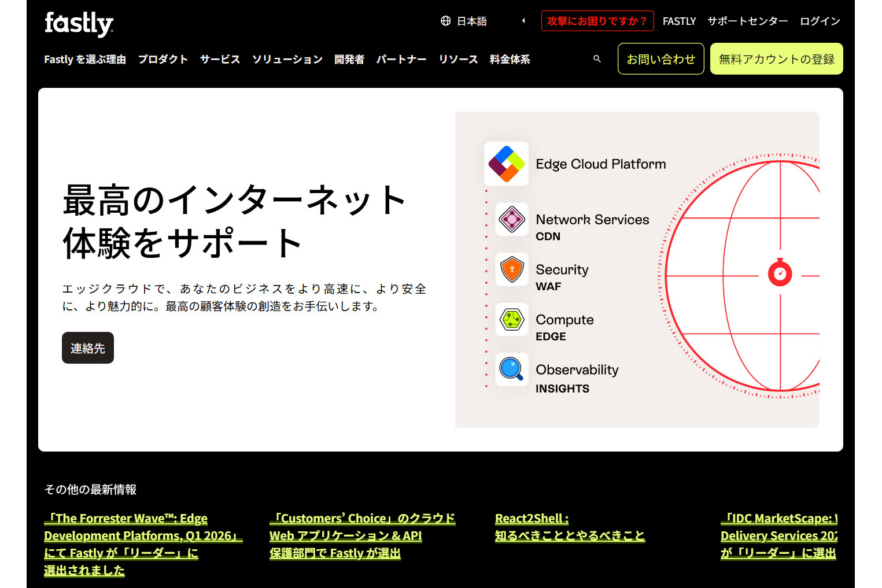Click the 攻撃にお困りですか？ button

tap(597, 21)
